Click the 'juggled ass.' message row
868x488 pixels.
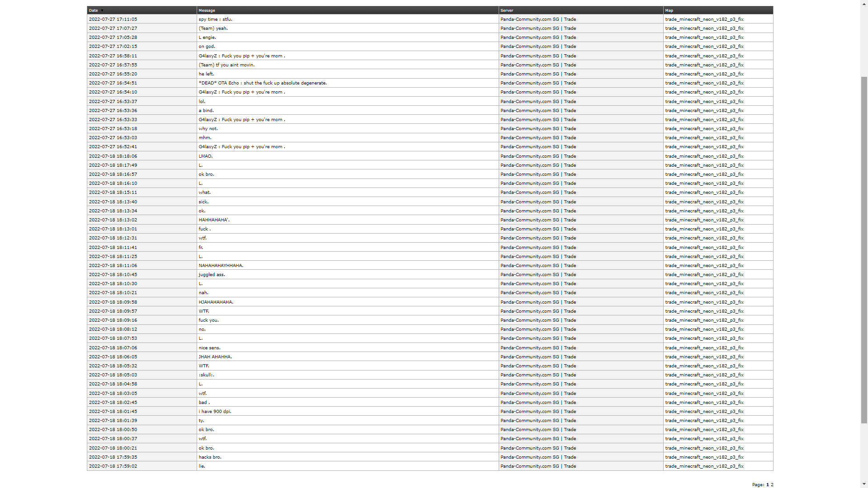[x=212, y=274]
